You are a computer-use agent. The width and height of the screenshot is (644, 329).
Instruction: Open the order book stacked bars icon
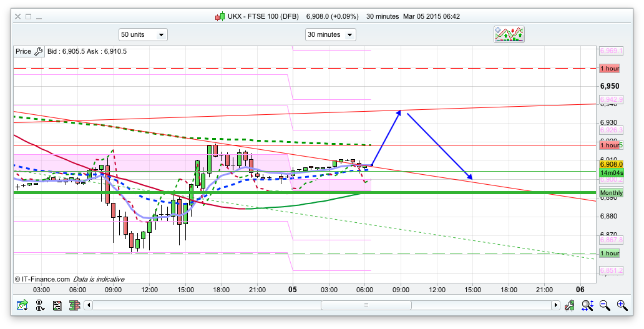click(74, 305)
